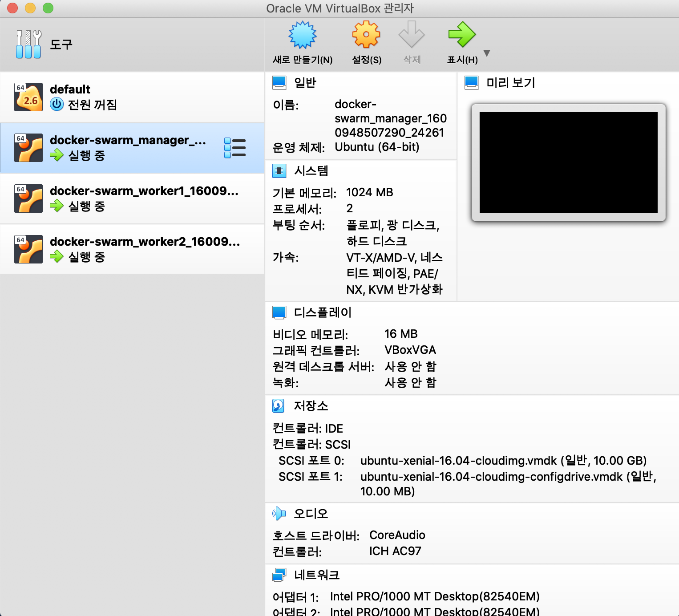Click the General (일반) section icon

coord(279,83)
